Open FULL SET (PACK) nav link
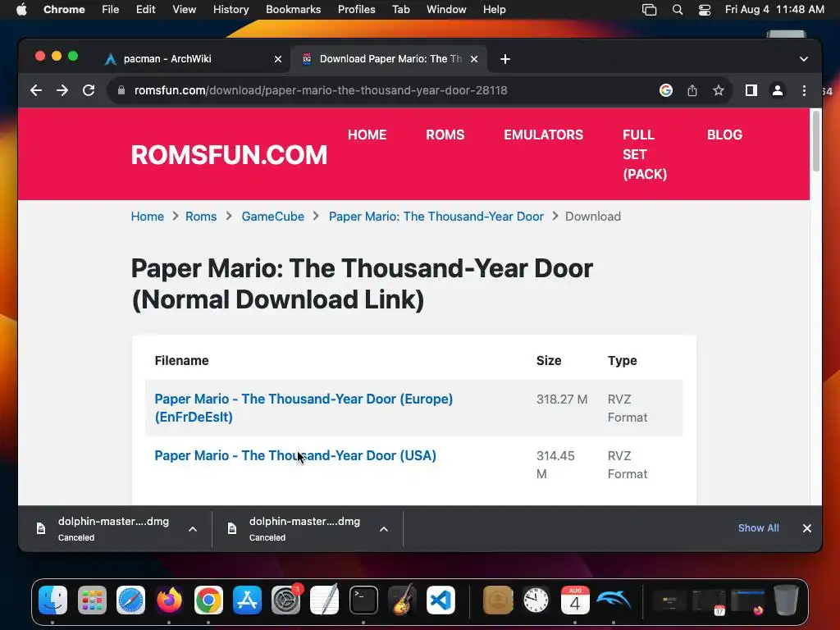The image size is (840, 630). (x=645, y=154)
